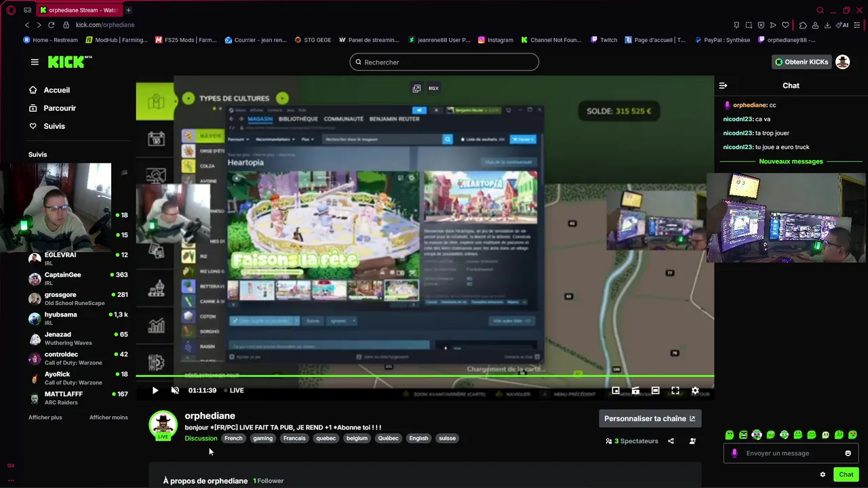The width and height of the screenshot is (868, 488).
Task: Open the video player settings gear
Action: coord(695,390)
